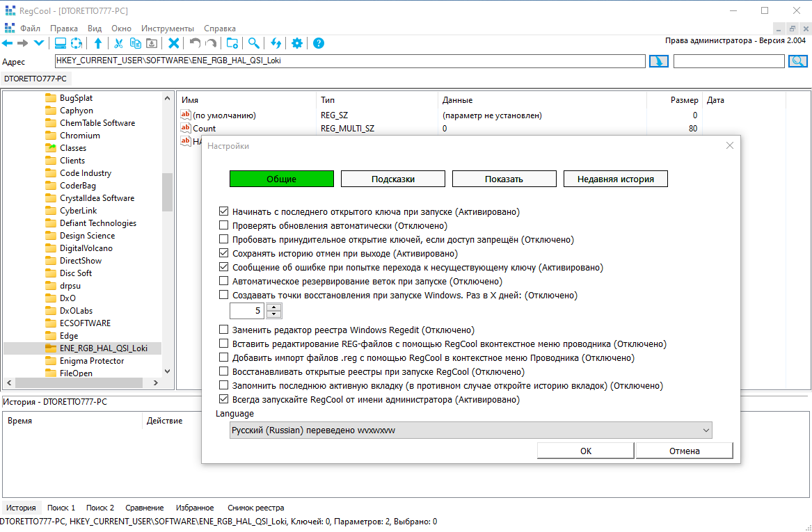Click the scissors cut icon

(118, 44)
